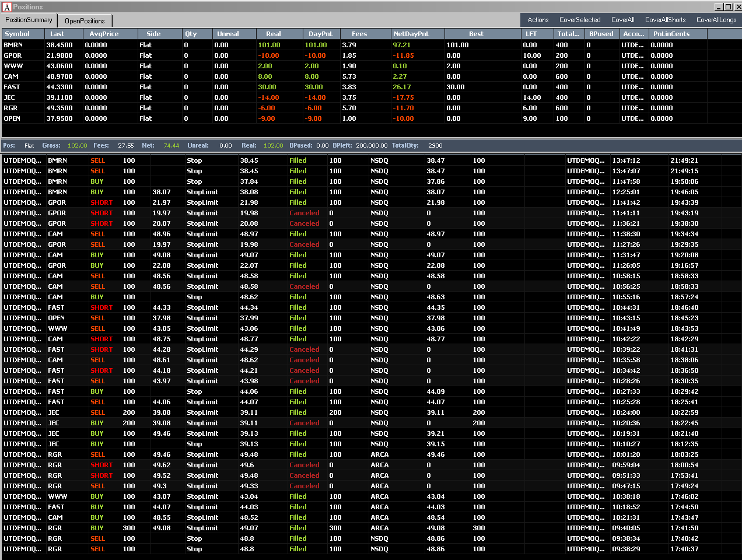Select JEC BUY Stop order at 10:10:27

(x=371, y=444)
